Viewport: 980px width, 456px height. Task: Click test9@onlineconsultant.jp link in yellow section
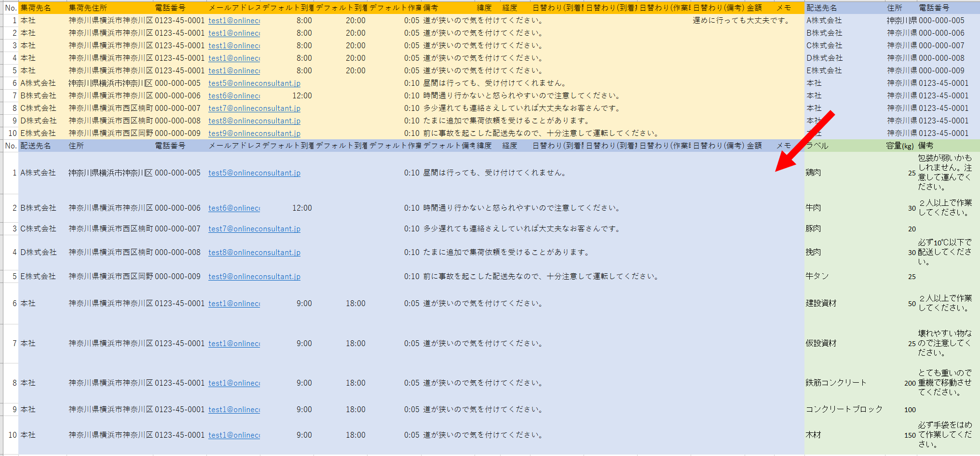pyautogui.click(x=254, y=134)
